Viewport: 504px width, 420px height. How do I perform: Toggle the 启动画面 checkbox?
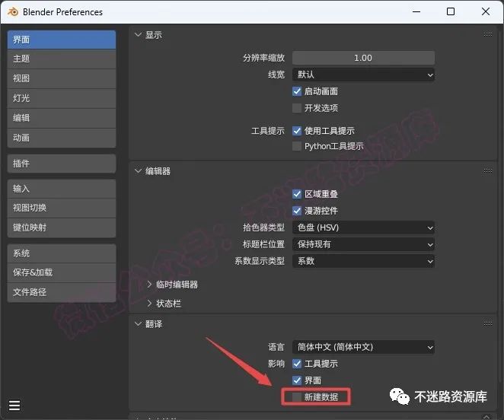pyautogui.click(x=297, y=91)
